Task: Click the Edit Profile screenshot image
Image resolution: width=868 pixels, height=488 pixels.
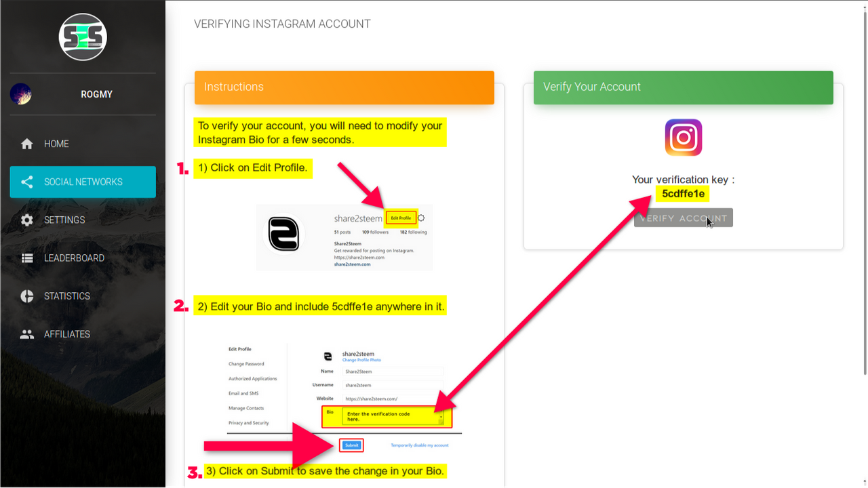Action: (x=344, y=237)
